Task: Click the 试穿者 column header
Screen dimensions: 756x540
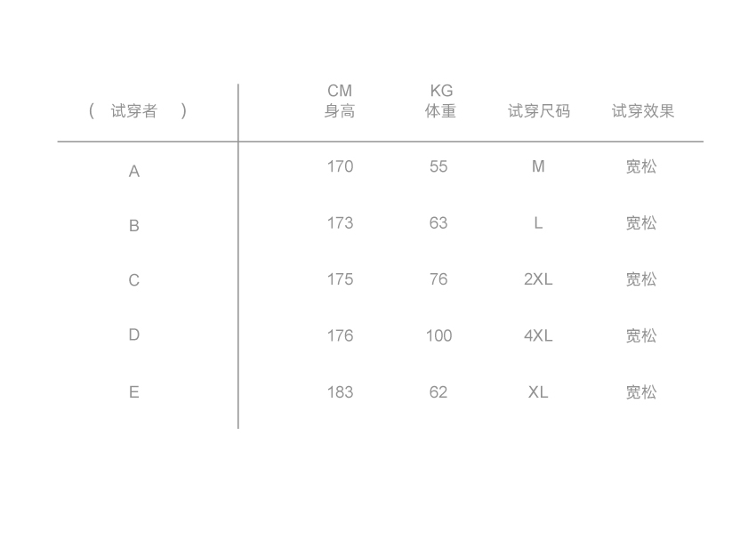Action: (134, 111)
